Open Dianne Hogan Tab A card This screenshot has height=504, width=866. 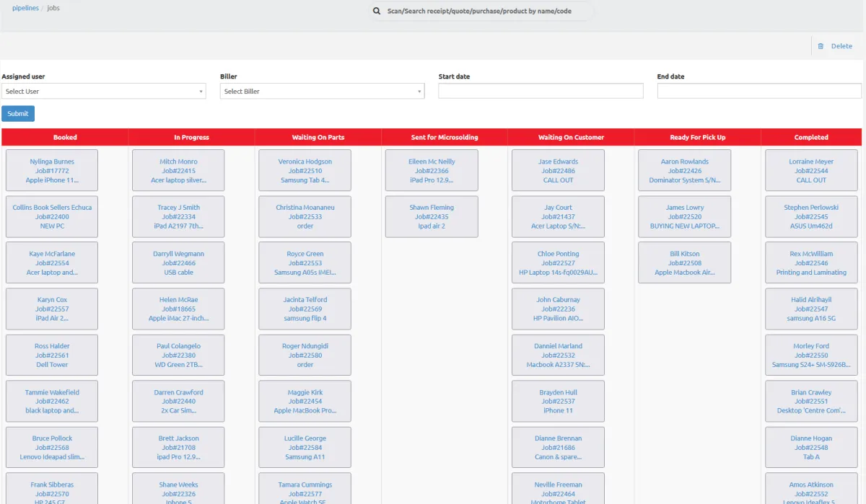click(x=811, y=448)
